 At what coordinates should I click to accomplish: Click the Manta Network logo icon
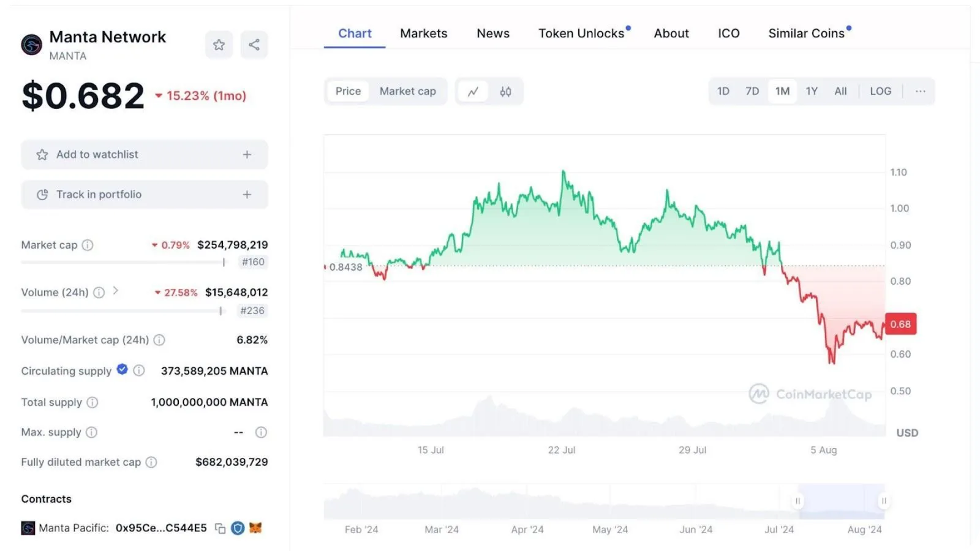pos(32,45)
